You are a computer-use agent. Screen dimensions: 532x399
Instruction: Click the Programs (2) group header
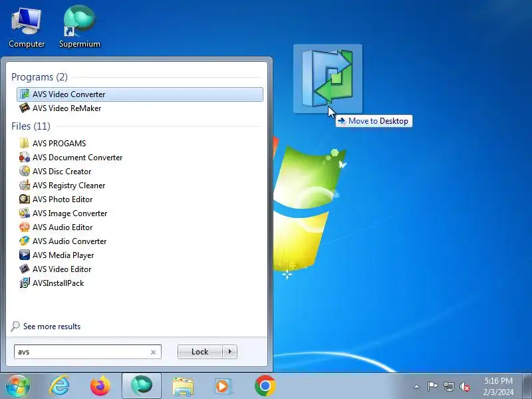pos(39,77)
